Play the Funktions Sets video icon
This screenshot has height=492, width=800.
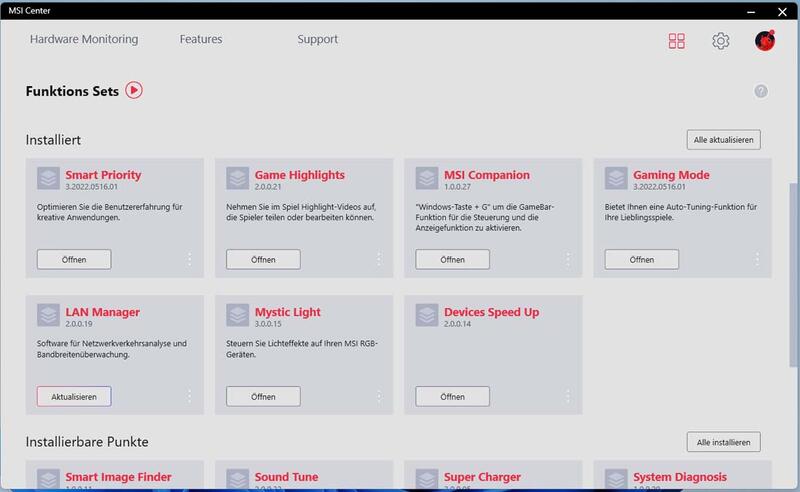134,90
